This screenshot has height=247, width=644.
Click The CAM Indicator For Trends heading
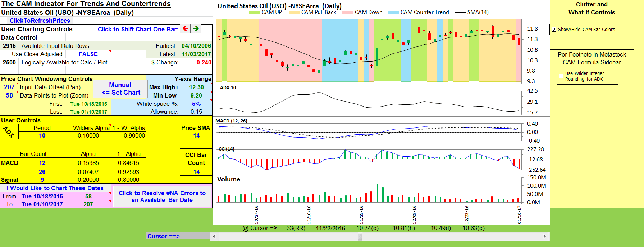[x=86, y=4]
